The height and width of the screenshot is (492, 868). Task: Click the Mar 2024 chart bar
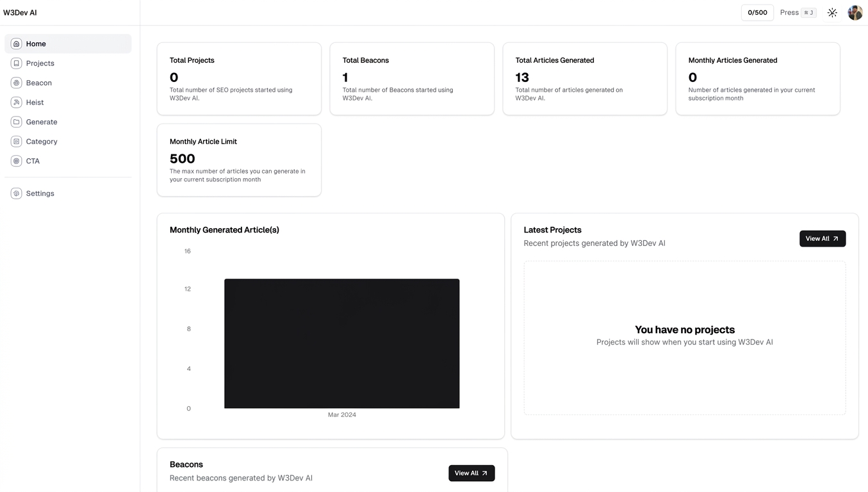point(341,343)
